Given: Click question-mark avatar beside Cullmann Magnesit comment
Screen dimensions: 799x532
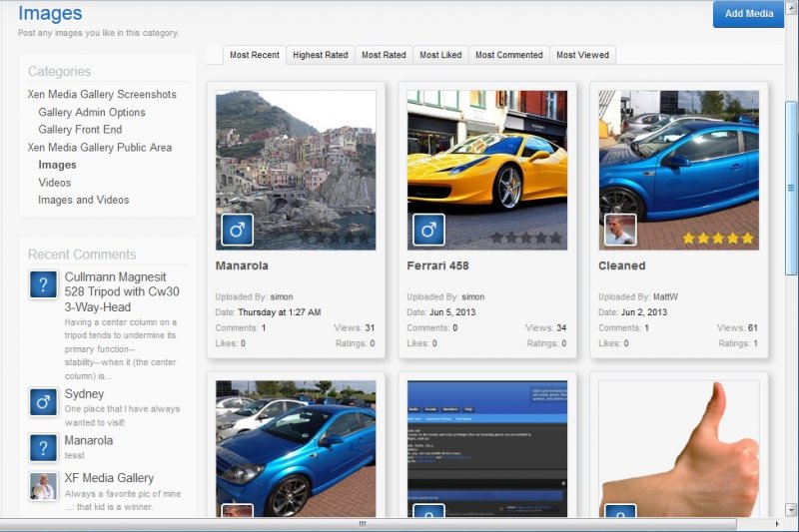Looking at the screenshot, I should tap(43, 284).
